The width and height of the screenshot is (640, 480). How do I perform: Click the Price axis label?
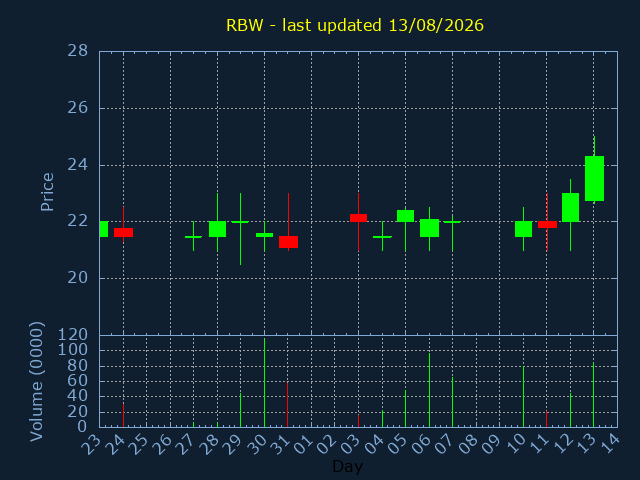[x=47, y=192]
